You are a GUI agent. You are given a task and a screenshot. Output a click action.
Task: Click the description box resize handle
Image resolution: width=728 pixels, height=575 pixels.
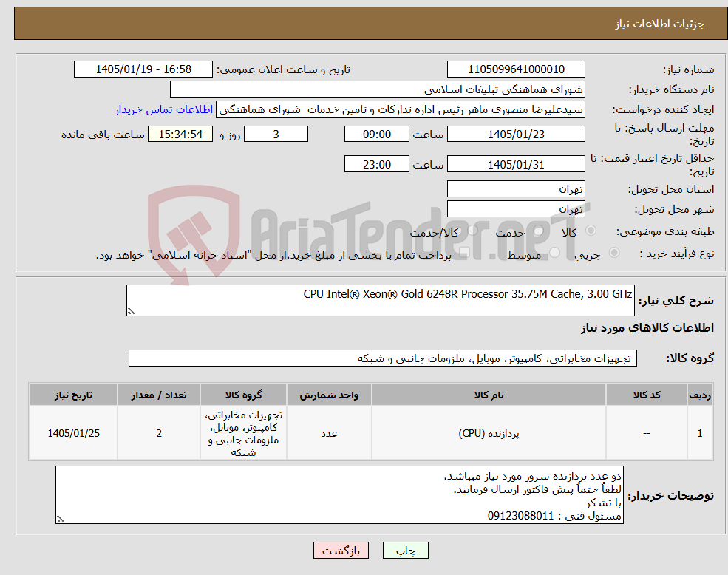point(131,312)
